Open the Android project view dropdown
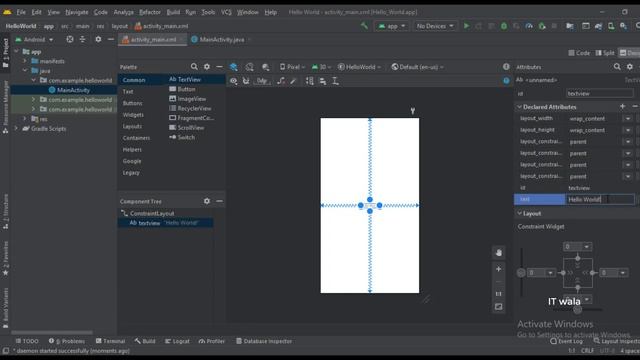 pos(35,40)
